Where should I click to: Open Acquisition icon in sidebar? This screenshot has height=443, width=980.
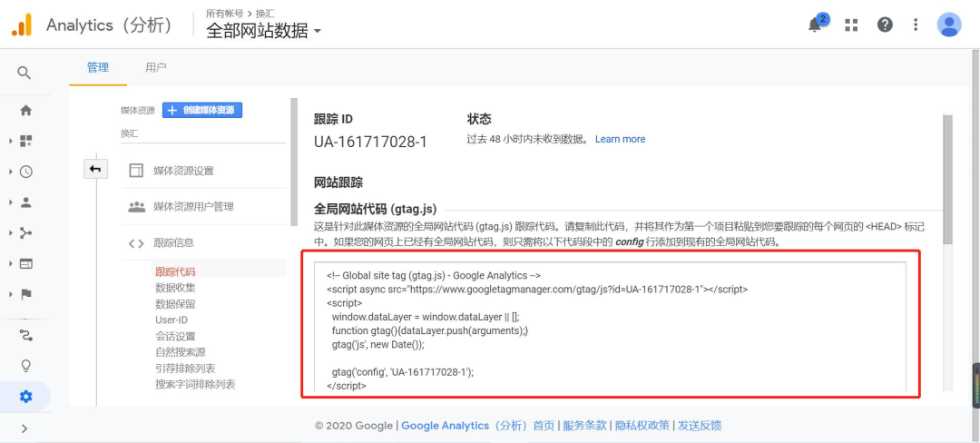tap(25, 233)
